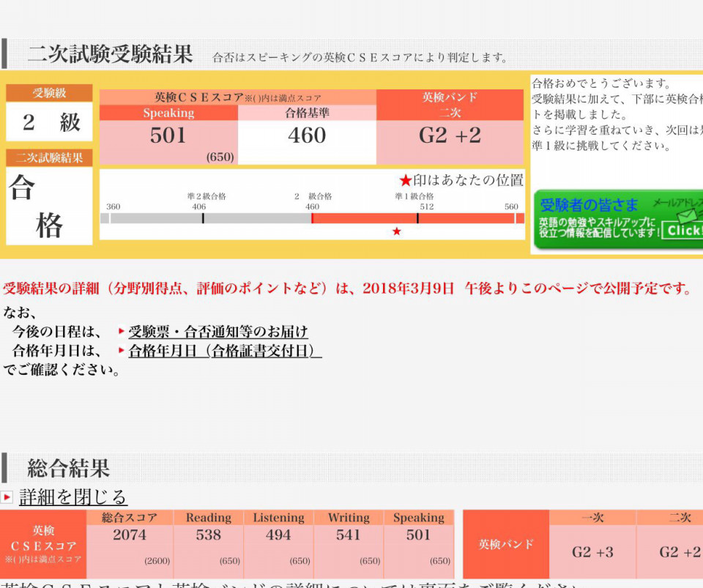Click the Listening column header
Viewport: 703px width, 588px height.
tap(278, 518)
